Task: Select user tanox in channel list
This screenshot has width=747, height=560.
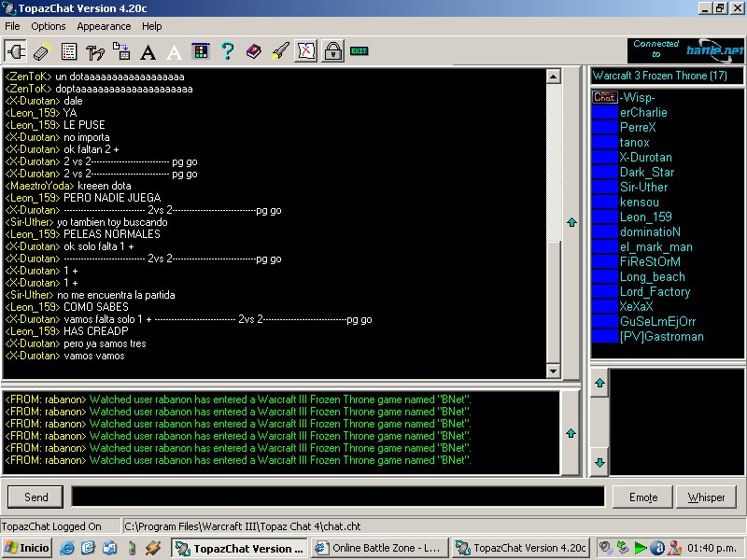Action: click(635, 143)
